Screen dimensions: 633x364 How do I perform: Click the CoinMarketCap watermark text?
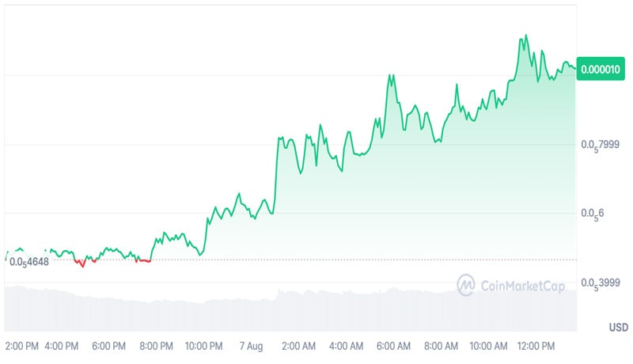tap(521, 286)
